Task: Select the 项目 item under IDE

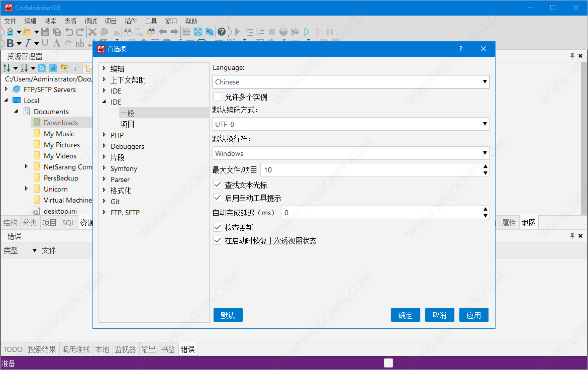Action: coord(127,124)
